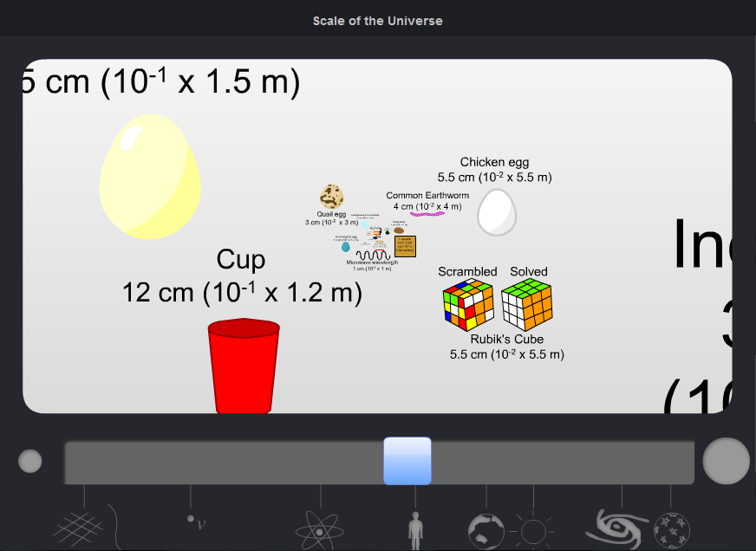The image size is (756, 551).
Task: Select the scrambled Rubik's Cube icon
Action: pos(468,305)
